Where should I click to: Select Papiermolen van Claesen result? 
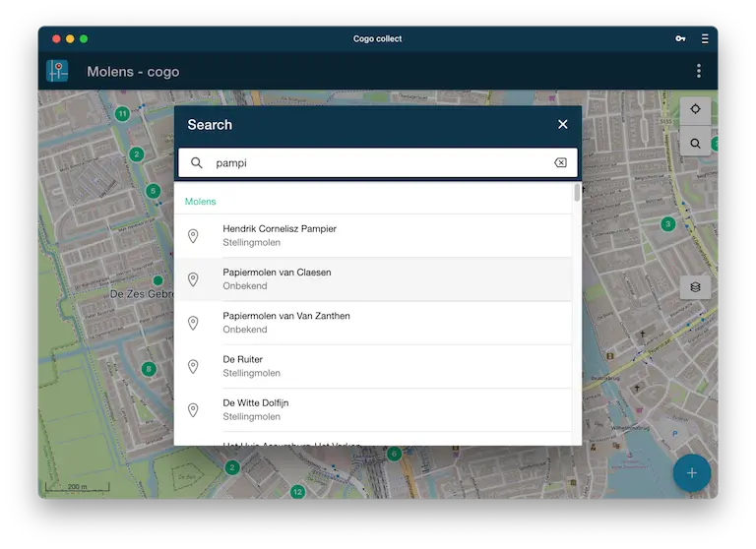(373, 279)
